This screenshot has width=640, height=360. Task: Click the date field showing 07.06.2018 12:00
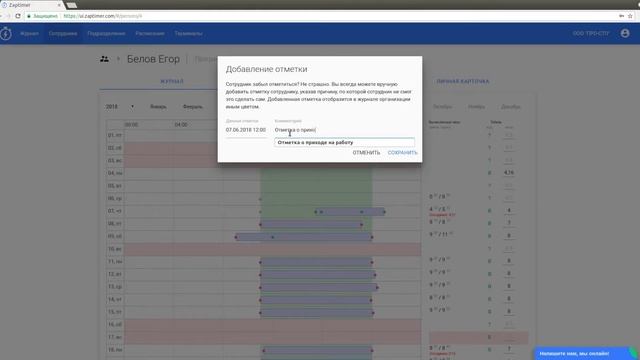[x=246, y=130]
